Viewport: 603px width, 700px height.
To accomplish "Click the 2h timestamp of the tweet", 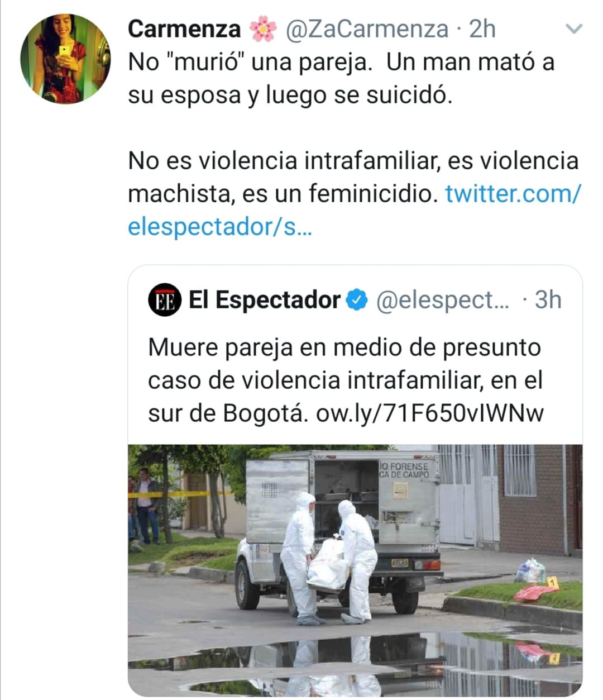I will click(482, 29).
